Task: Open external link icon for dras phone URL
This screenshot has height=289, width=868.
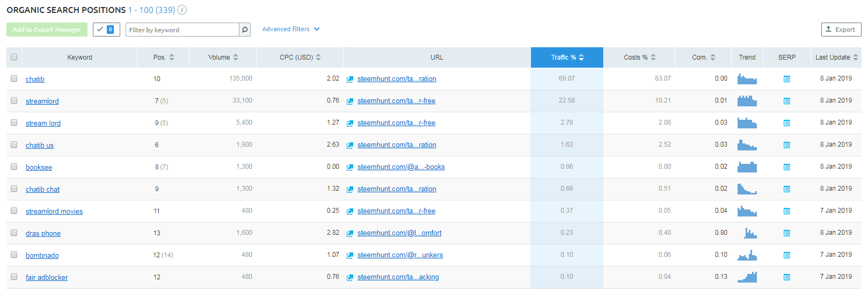Action: [x=350, y=234]
